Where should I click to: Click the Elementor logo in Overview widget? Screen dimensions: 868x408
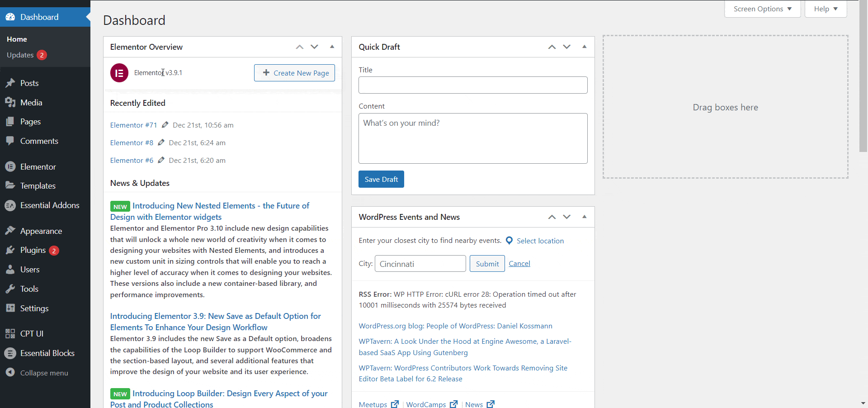pyautogui.click(x=119, y=73)
